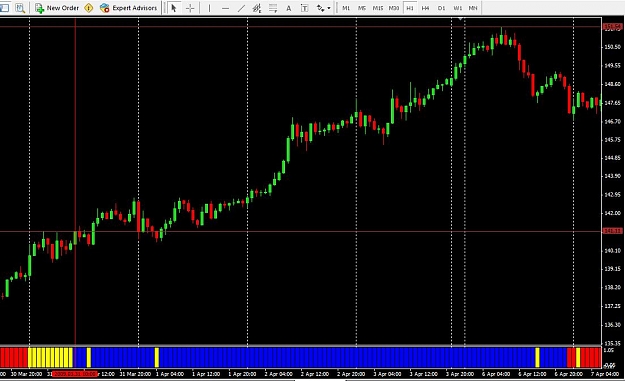Switch chart to M5 timeframe
The width and height of the screenshot is (625, 381).
(x=362, y=8)
